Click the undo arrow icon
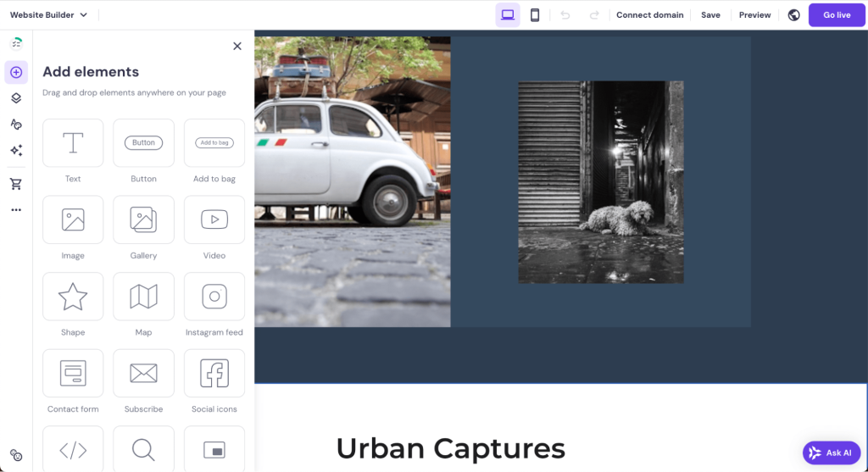 (x=565, y=14)
